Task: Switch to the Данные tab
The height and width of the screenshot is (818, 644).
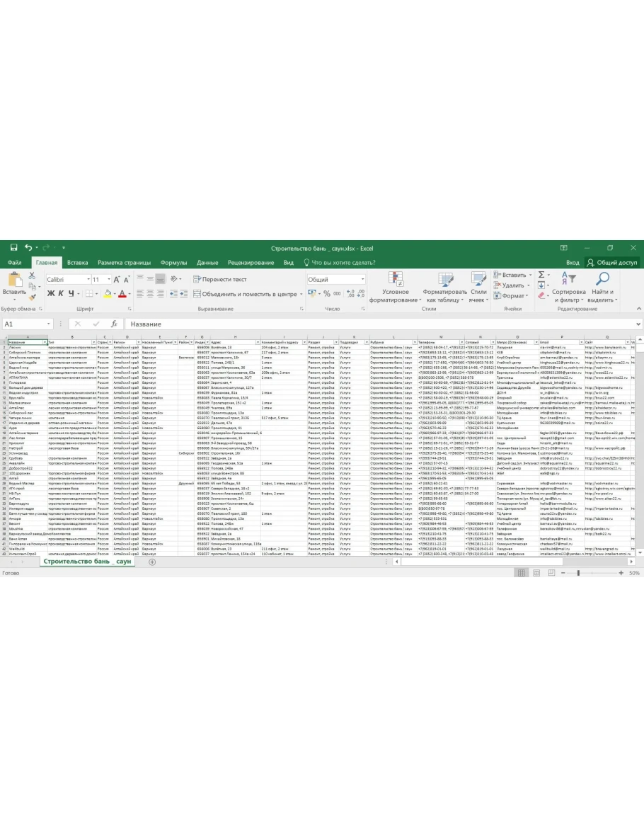Action: point(207,263)
